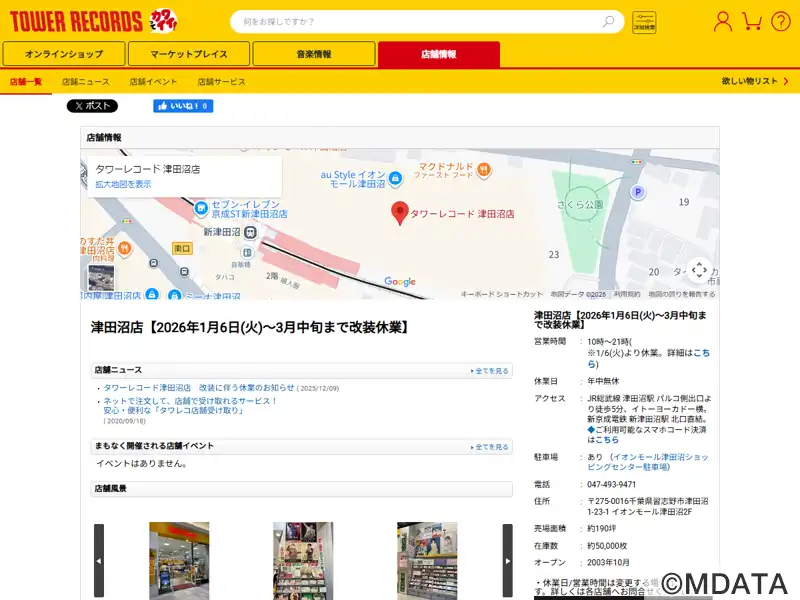The width and height of the screenshot is (800, 600).
Task: Open the middle store shelf photo thumbnail
Action: point(303,560)
